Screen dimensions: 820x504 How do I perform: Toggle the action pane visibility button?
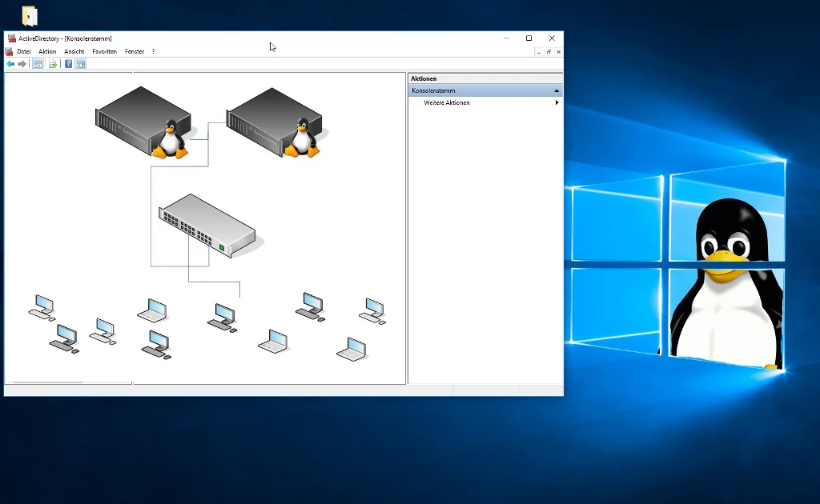81,64
